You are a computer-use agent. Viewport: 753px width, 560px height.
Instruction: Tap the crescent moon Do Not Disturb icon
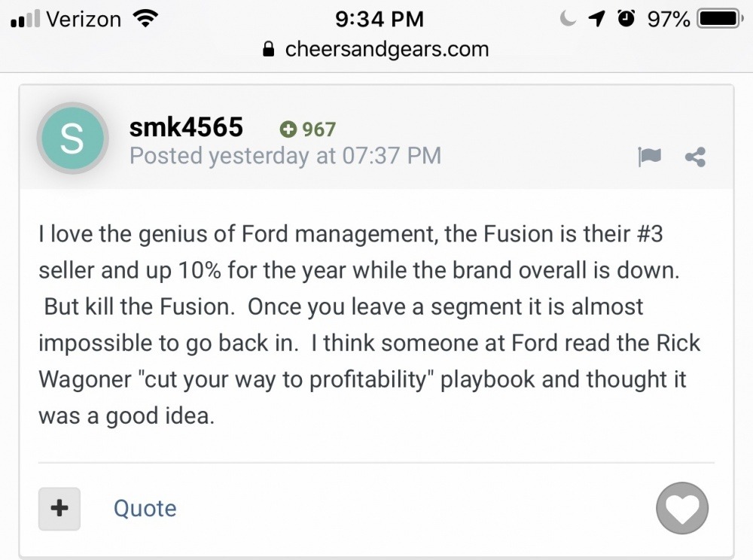click(x=569, y=19)
